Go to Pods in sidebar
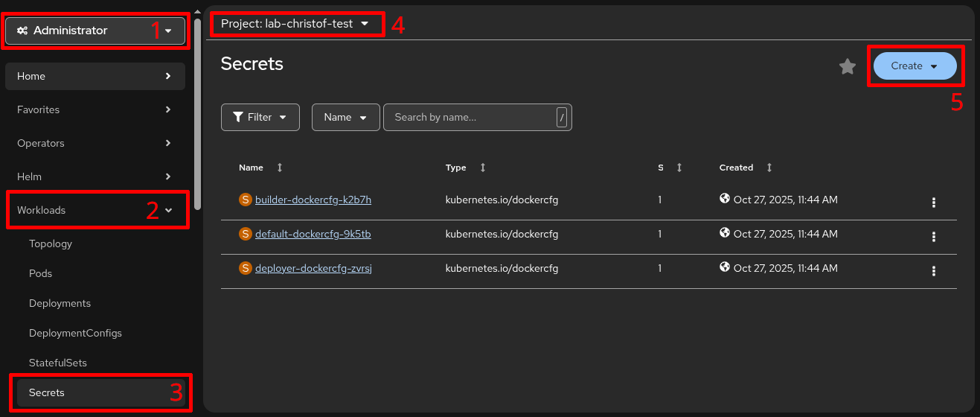Screen dimensions: 980x417 41,273
